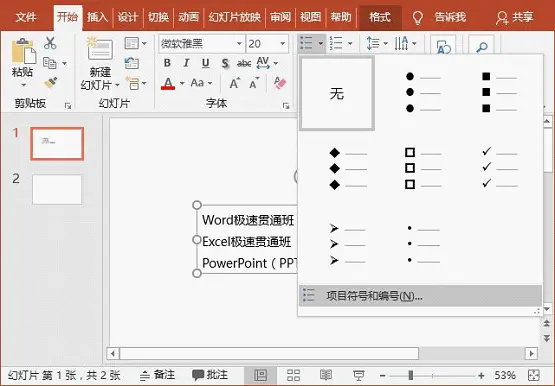
Task: Select slide 2 thumbnail
Action: click(x=57, y=189)
